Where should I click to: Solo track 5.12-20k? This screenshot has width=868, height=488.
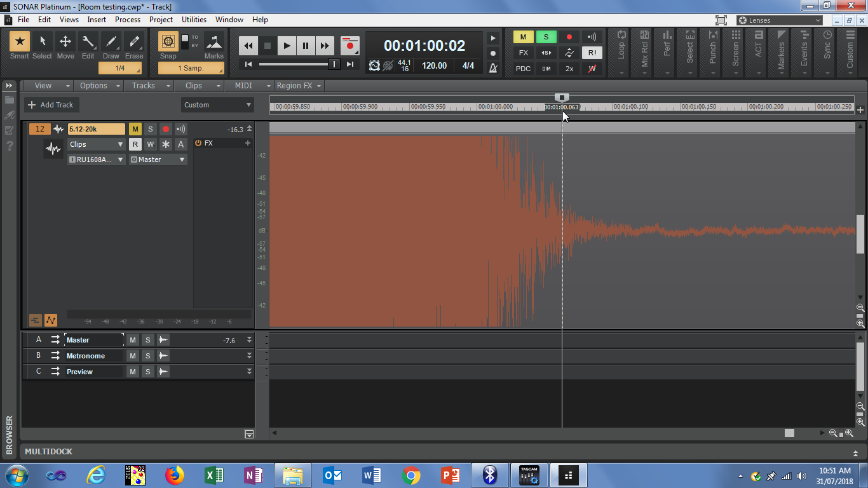[150, 129]
